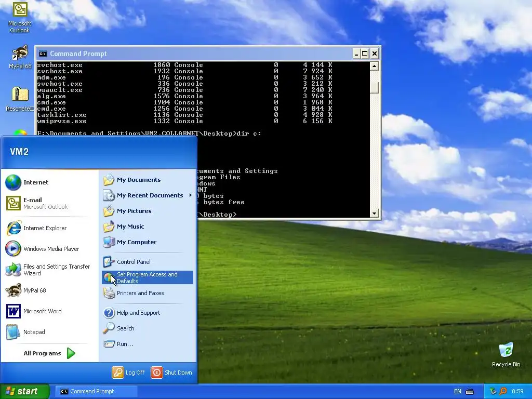This screenshot has width=532, height=399.
Task: Click wuauclt.exe process line
Action: tap(184, 90)
